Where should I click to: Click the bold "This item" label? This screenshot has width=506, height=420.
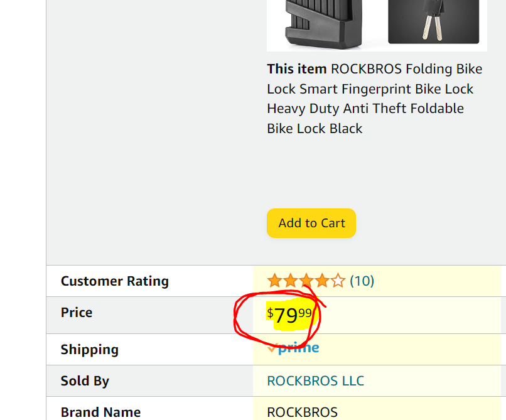(296, 69)
